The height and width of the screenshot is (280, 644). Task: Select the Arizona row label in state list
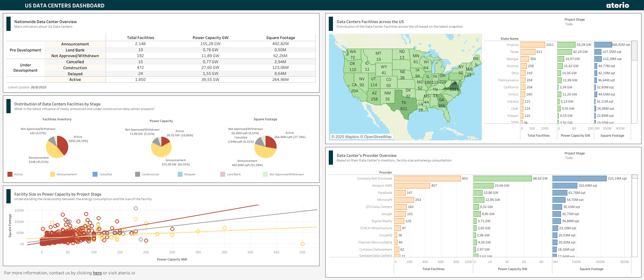point(512,66)
